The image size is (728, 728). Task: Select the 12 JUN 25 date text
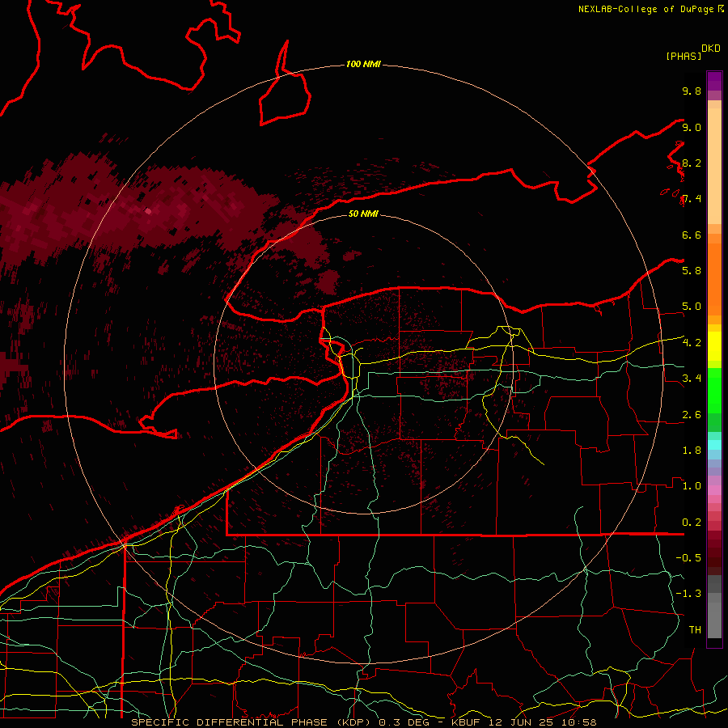pos(523,722)
